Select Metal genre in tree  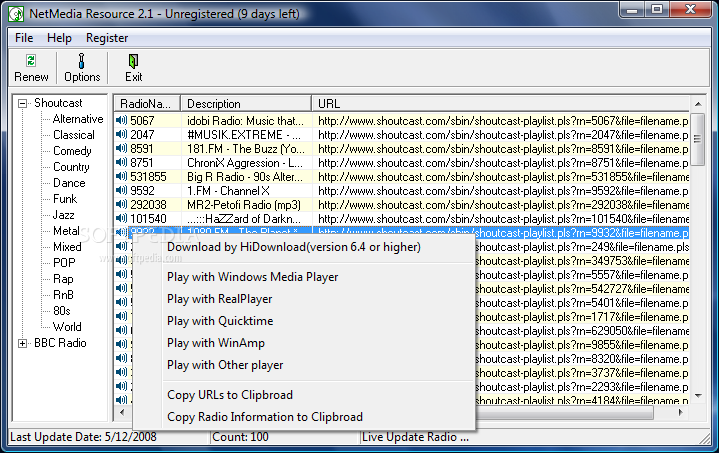[66, 231]
